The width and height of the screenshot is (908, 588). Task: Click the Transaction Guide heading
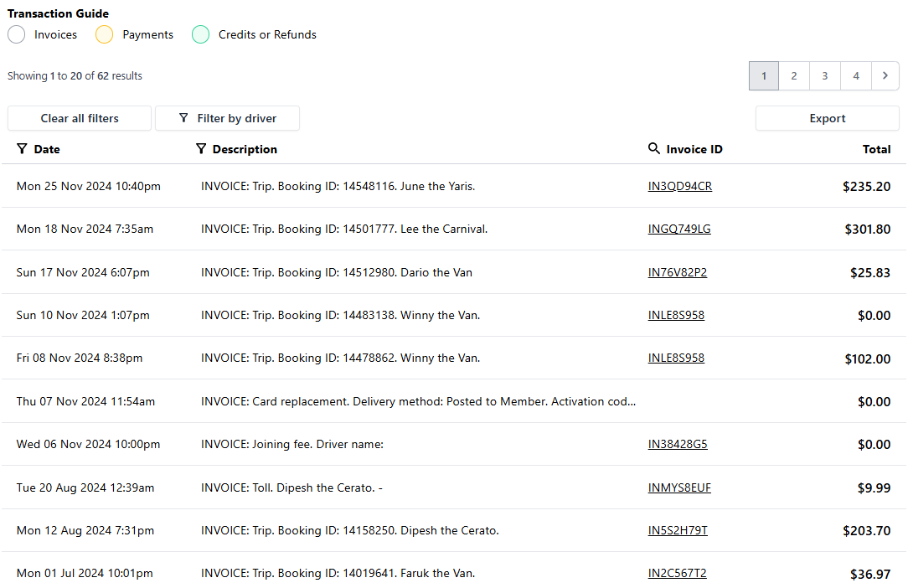tap(58, 13)
